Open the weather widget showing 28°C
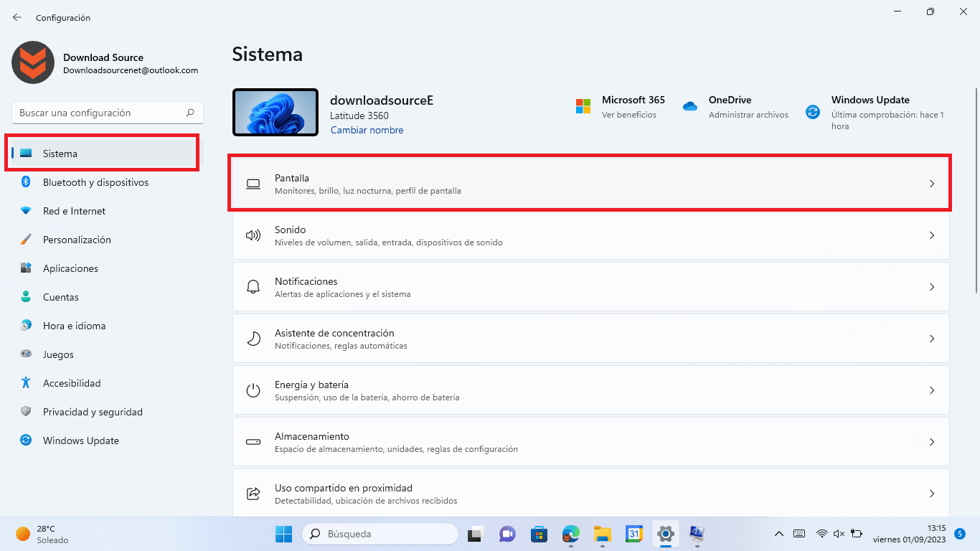Viewport: 980px width, 551px height. pos(43,534)
